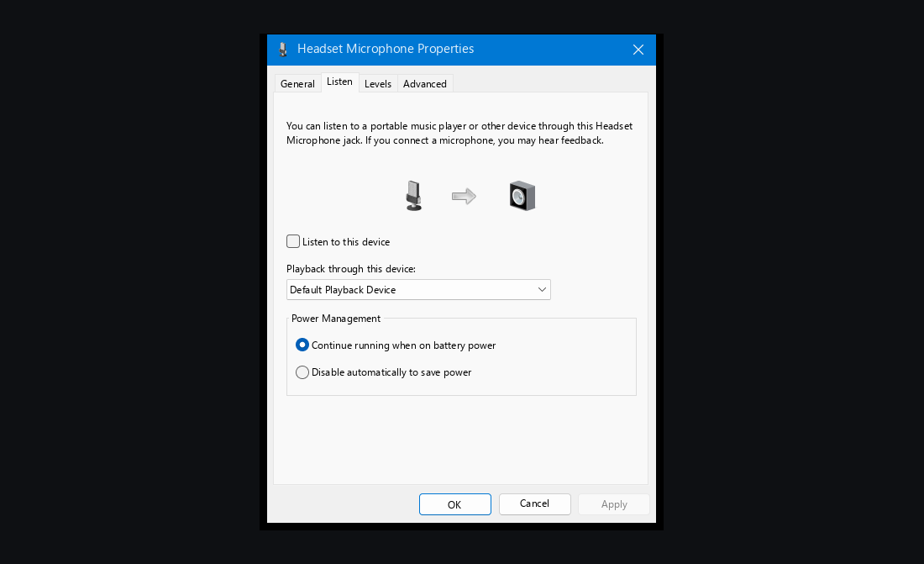Select the Listen tab

pyautogui.click(x=340, y=82)
